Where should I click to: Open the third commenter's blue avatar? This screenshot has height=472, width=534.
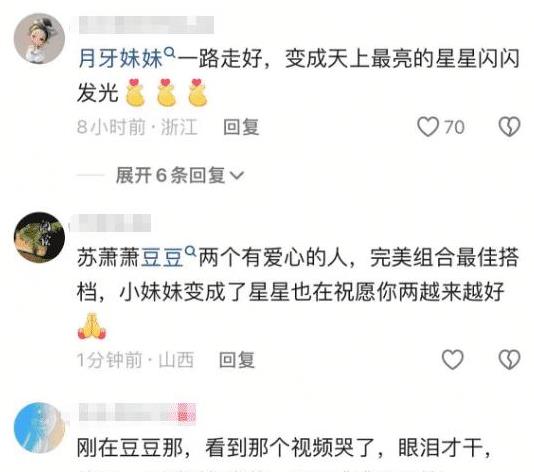39,428
